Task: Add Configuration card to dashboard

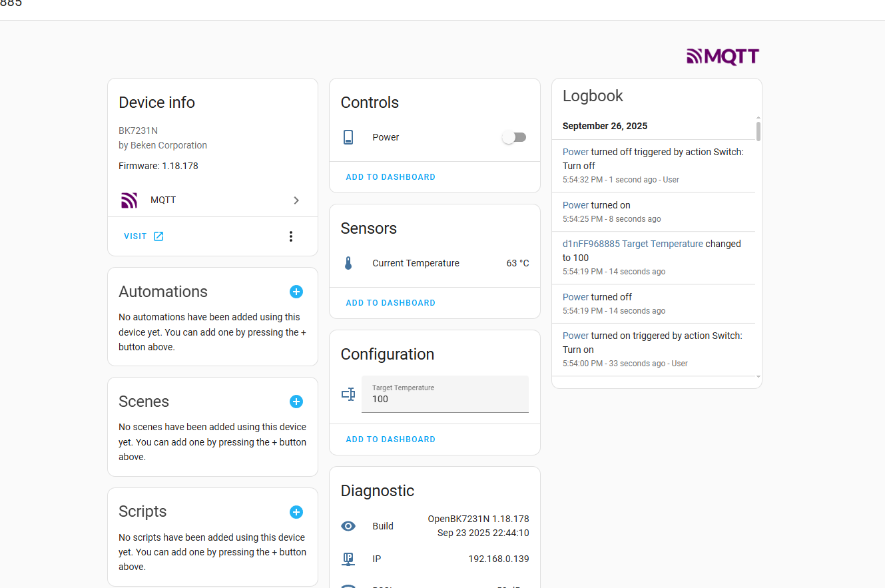Action: 390,440
